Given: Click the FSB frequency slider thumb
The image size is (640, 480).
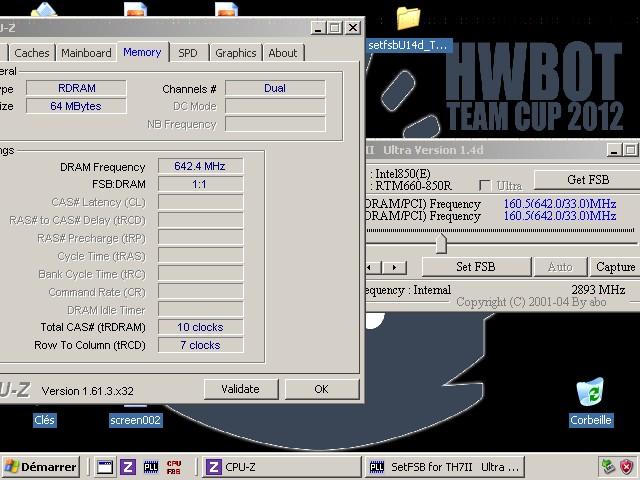Looking at the screenshot, I should click(441, 243).
